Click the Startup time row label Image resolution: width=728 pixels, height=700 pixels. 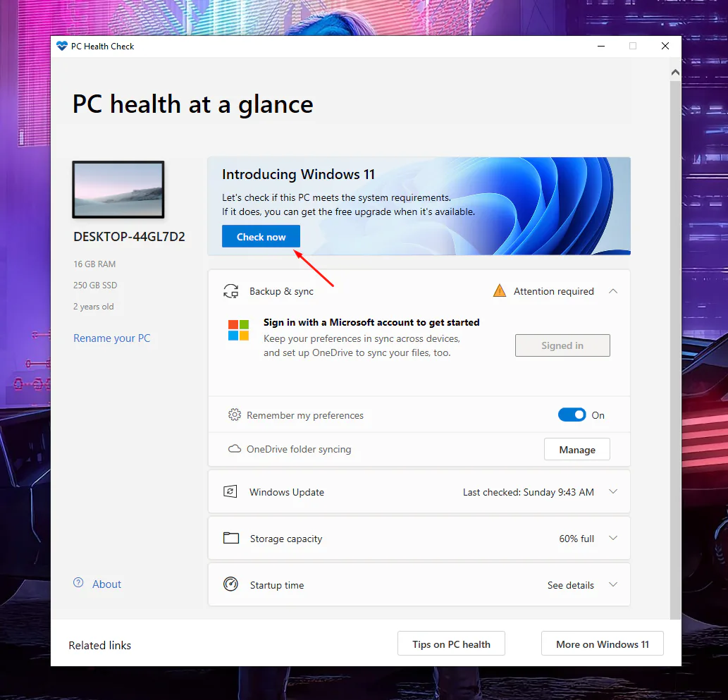(277, 585)
